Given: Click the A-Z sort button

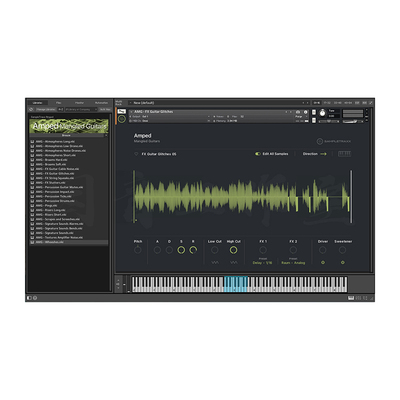Looking at the screenshot, I should point(61,109).
